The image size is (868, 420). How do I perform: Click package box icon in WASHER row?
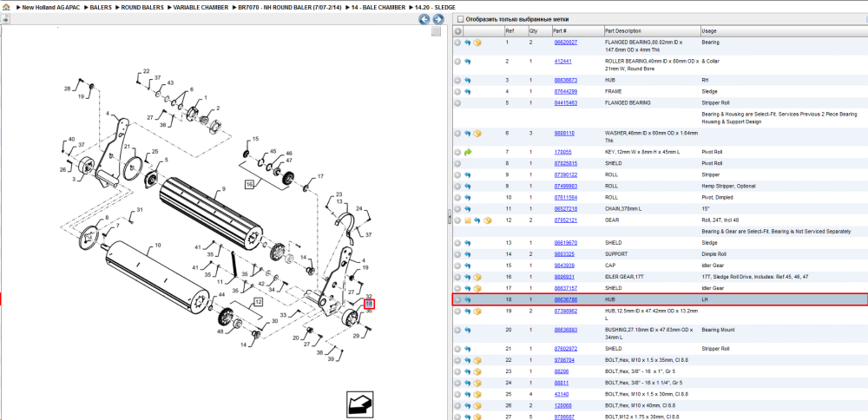tap(477, 134)
